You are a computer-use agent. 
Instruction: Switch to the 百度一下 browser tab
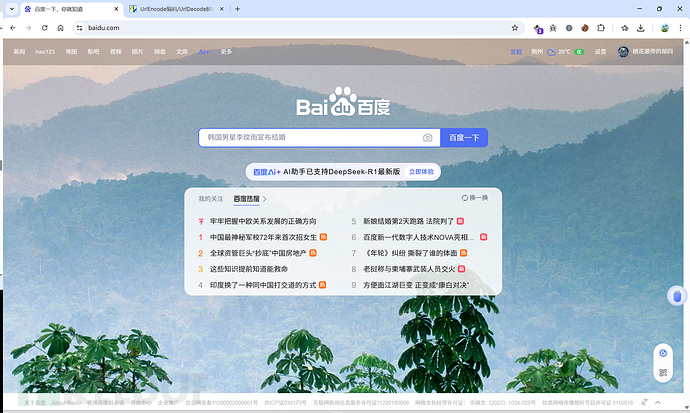pos(70,9)
